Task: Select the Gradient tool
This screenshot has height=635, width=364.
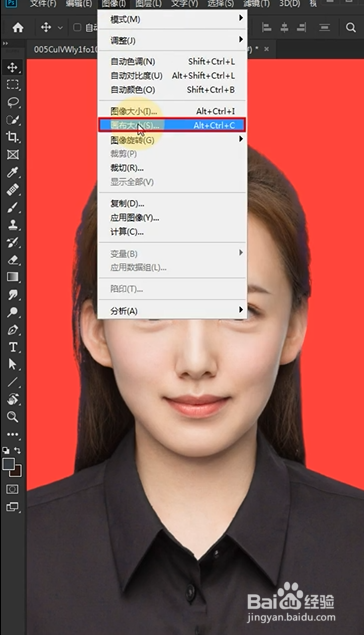Action: (13, 277)
